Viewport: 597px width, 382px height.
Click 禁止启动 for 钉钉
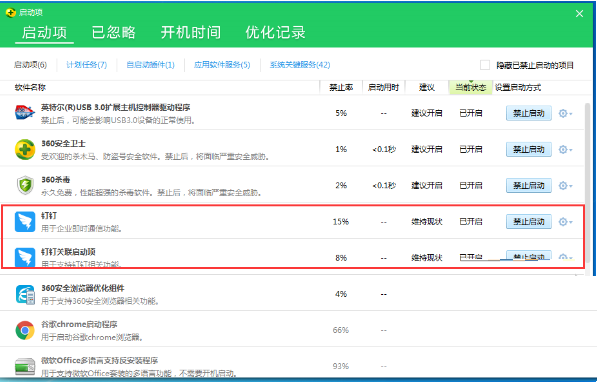(x=528, y=222)
